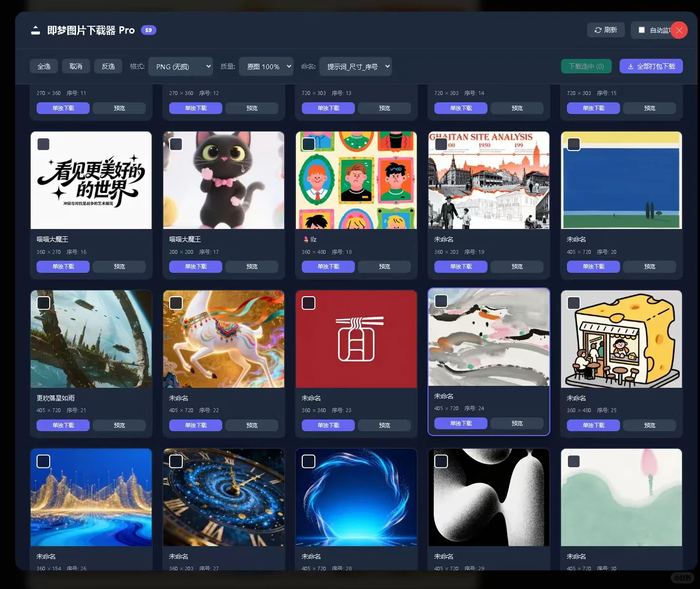
Task: Select the checkbox on the red logo image
Action: point(308,303)
